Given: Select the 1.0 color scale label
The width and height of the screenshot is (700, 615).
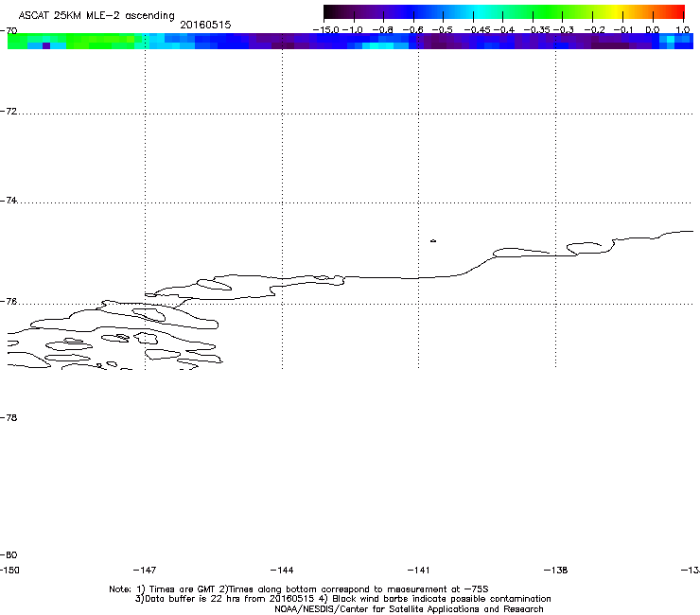Looking at the screenshot, I should (683, 30).
